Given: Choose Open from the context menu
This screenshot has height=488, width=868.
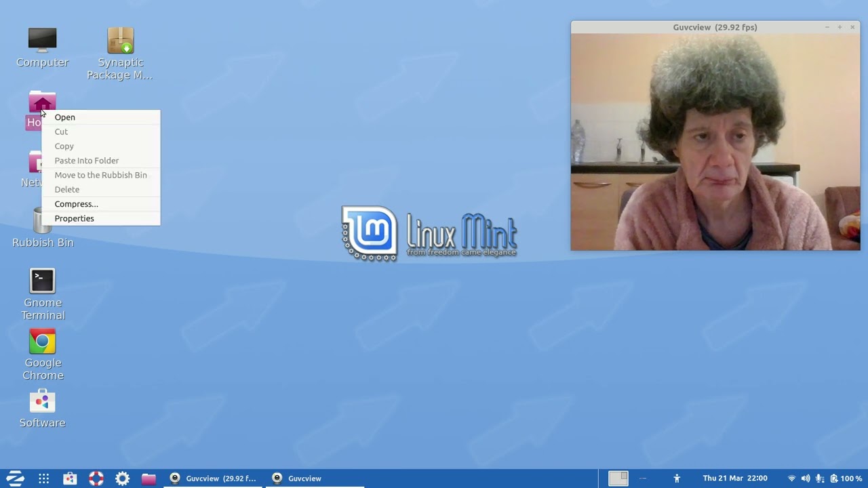Looking at the screenshot, I should point(101,117).
